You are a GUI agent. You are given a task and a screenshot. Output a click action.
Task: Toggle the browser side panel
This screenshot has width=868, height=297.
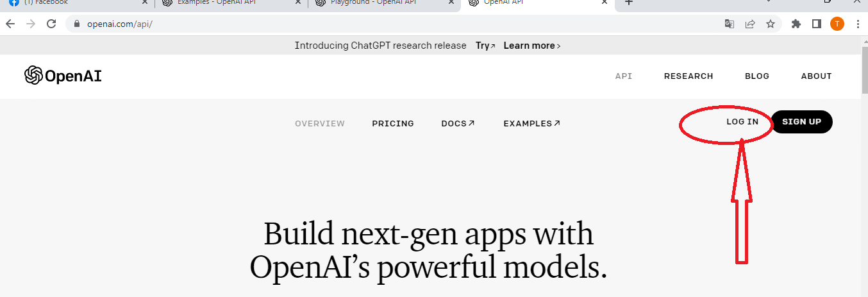click(817, 24)
